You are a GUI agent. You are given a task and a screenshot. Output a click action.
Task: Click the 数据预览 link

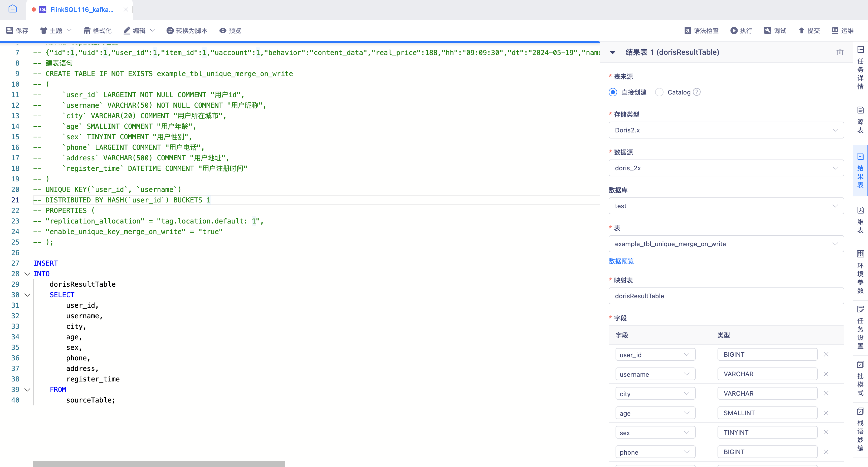622,261
